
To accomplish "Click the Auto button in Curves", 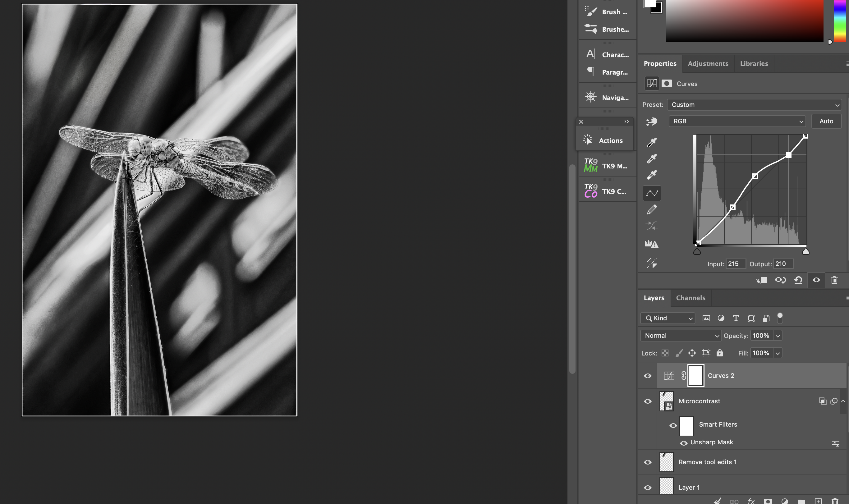I will (x=826, y=121).
